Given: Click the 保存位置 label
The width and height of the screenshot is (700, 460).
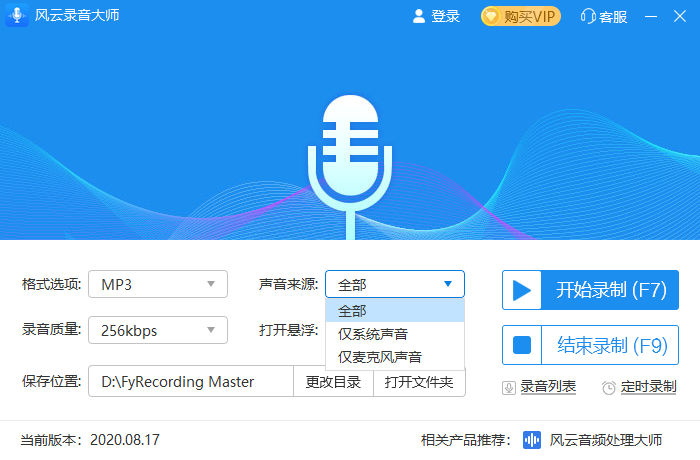Looking at the screenshot, I should click(x=51, y=381).
